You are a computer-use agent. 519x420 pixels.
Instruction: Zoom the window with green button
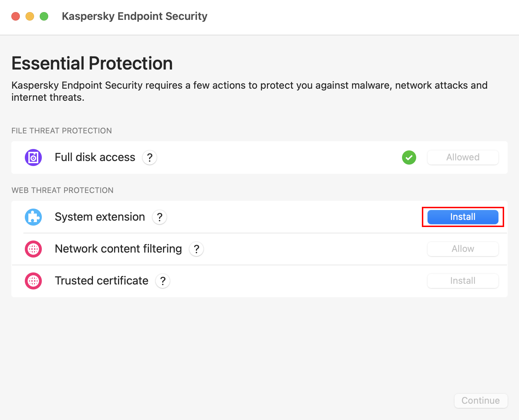[x=44, y=16]
